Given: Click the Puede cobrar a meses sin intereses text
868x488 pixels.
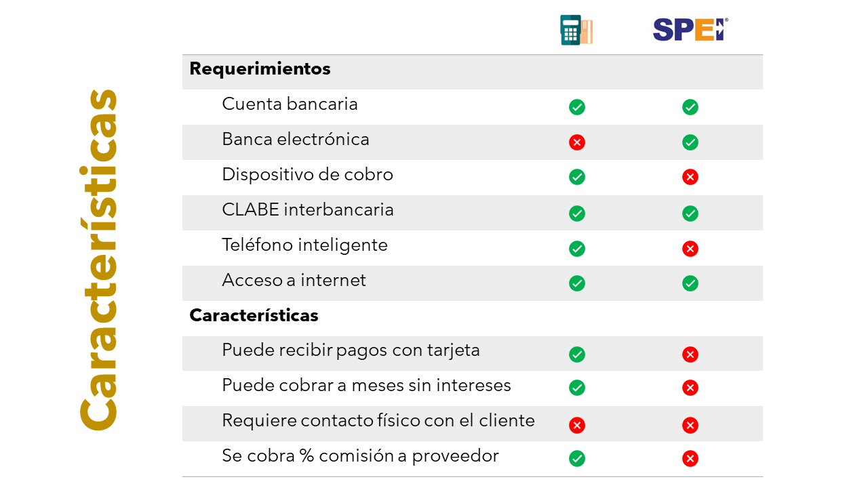Looking at the screenshot, I should pyautogui.click(x=366, y=386).
